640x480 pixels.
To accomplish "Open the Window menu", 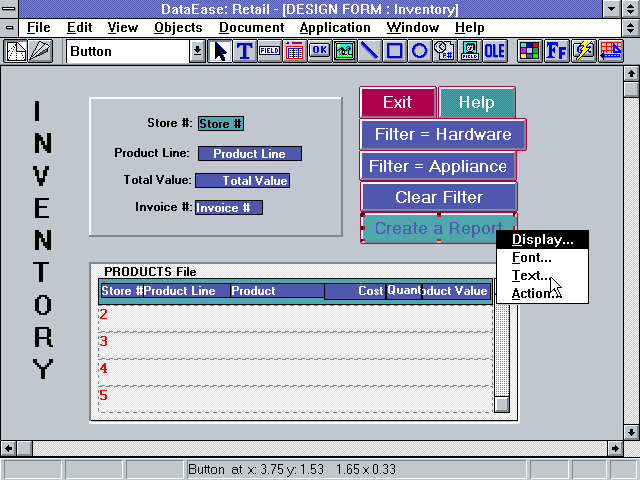I will [413, 27].
